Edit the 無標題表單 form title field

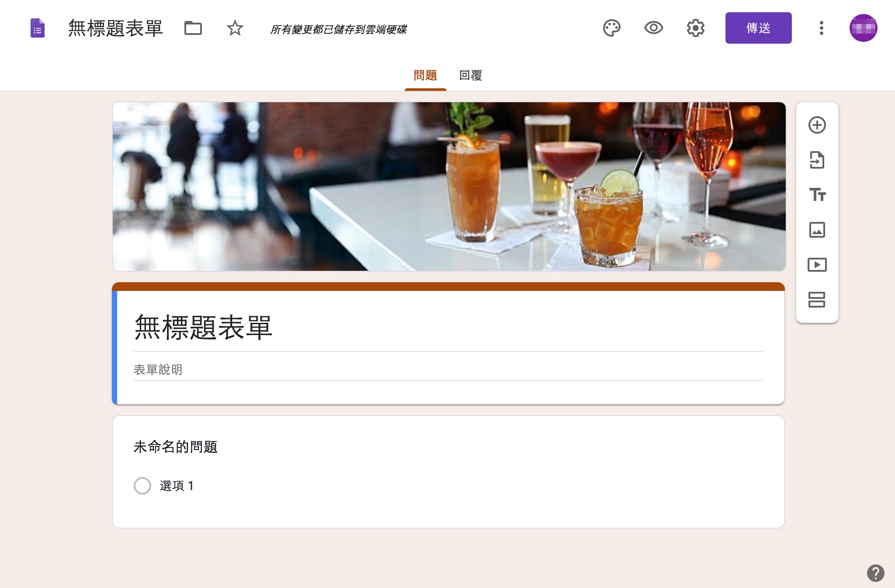coord(448,328)
